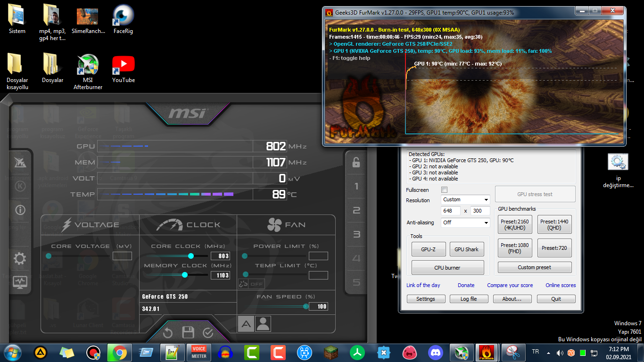The image size is (644, 362).
Task: Open the Sistem folder on desktop
Action: click(x=17, y=20)
